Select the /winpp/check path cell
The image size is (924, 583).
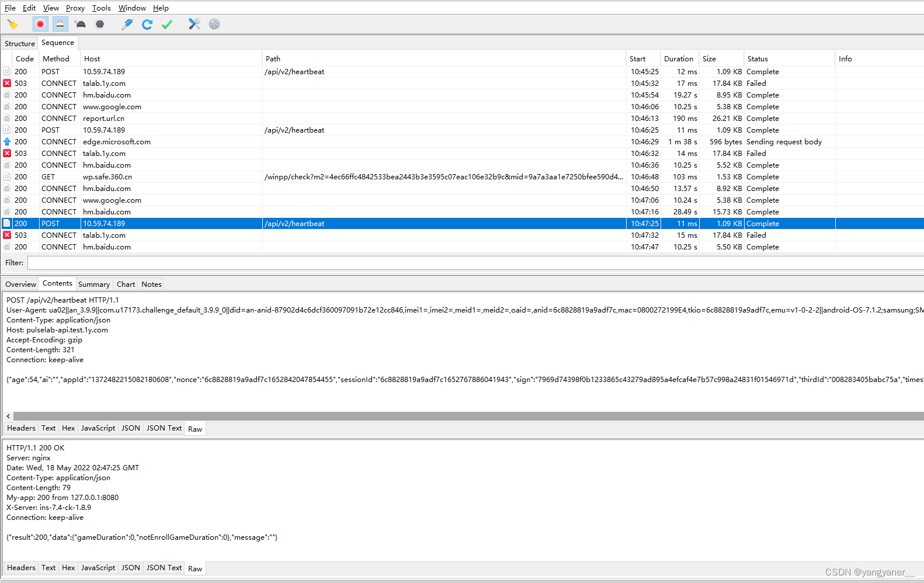(x=444, y=176)
